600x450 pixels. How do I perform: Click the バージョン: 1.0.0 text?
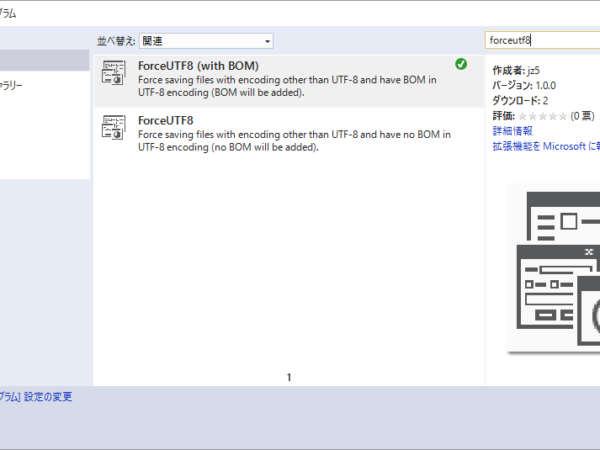point(524,85)
